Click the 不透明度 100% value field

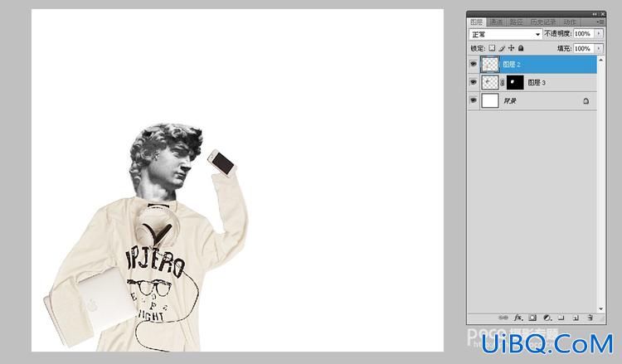click(584, 34)
